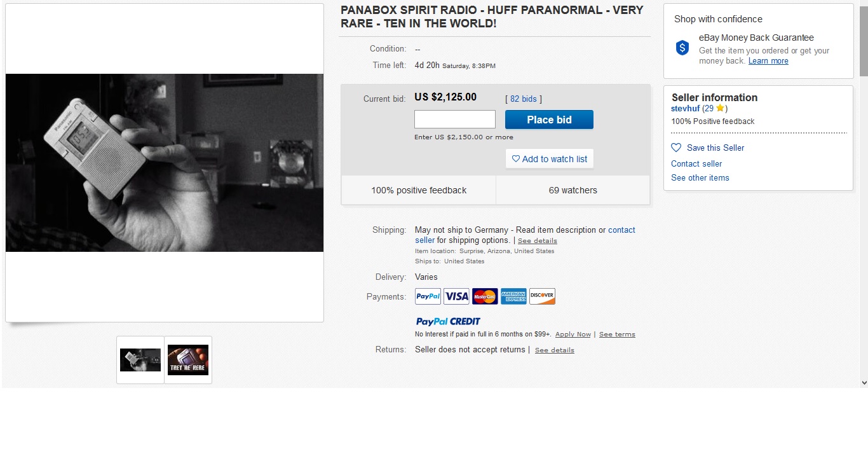
Task: Click the Visa card icon
Action: point(456,296)
